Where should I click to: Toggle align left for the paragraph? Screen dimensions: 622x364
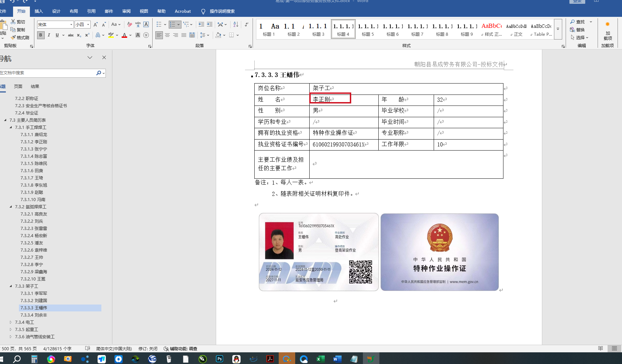tap(159, 35)
